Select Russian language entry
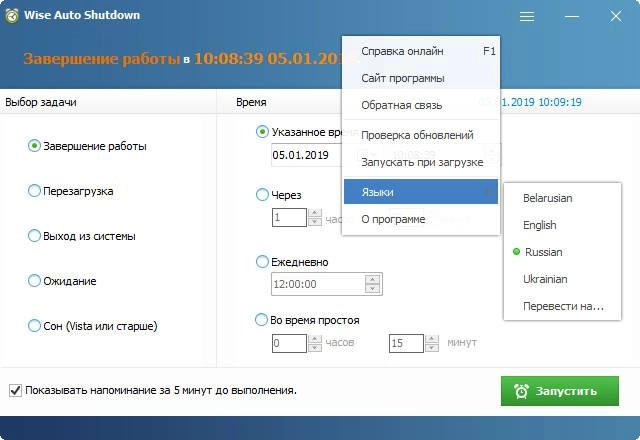Screen dimensions: 640x440 562,252
